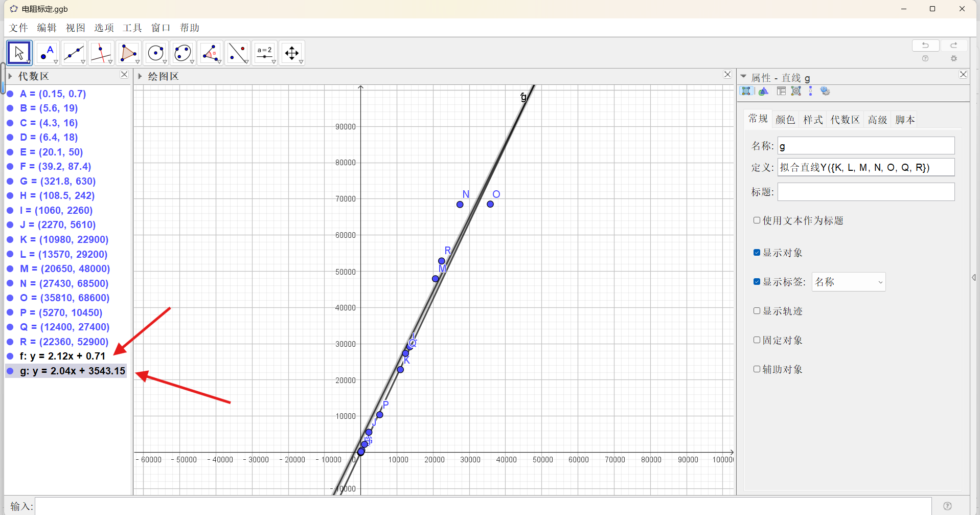This screenshot has height=515, width=980.
Task: Expand the 绘图区 style bar arrow
Action: (140, 76)
